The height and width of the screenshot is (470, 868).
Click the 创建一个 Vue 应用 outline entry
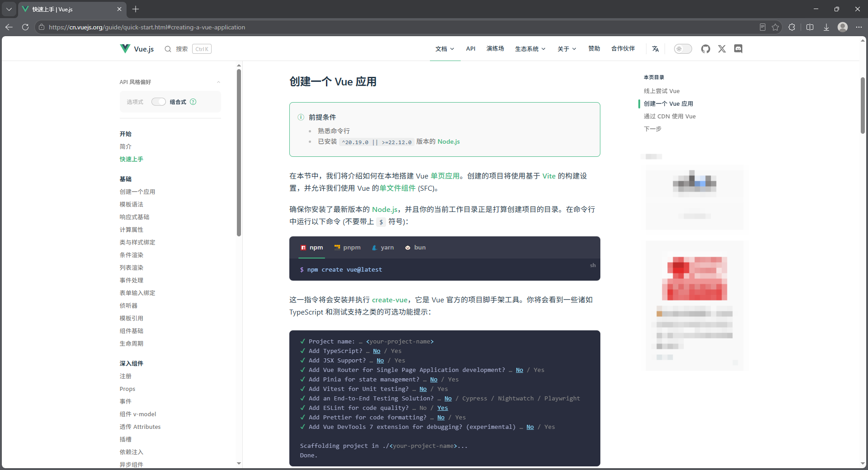tap(668, 103)
